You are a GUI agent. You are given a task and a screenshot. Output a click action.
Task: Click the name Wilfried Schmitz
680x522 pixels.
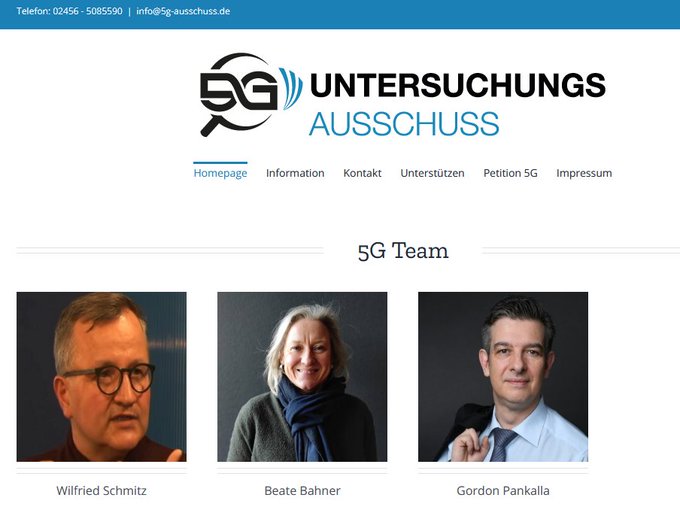(101, 491)
